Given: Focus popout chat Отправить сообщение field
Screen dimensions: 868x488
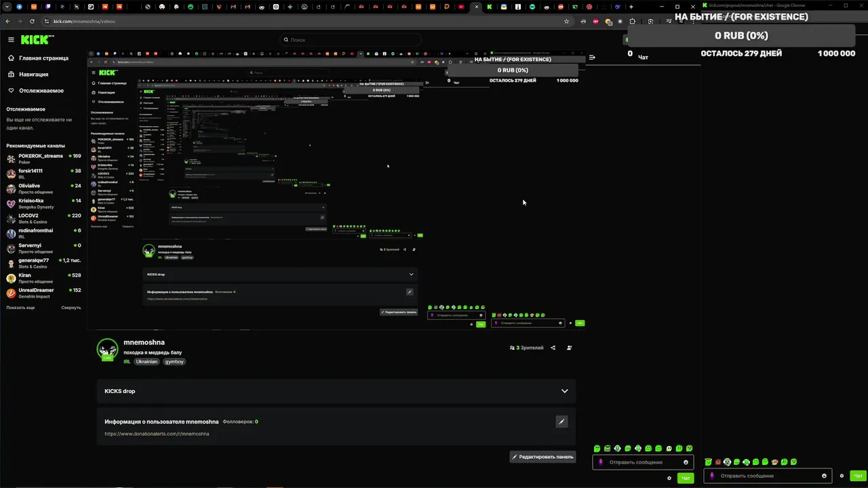Looking at the screenshot, I should (x=767, y=476).
